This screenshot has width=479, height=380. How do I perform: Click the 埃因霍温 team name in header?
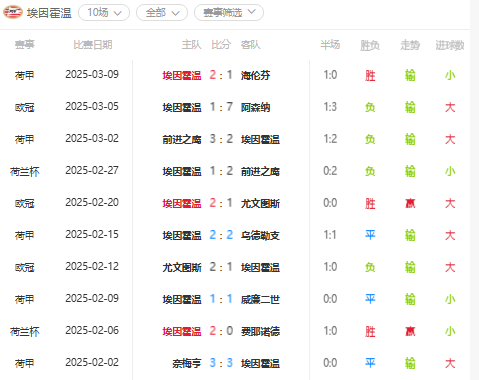pos(49,13)
